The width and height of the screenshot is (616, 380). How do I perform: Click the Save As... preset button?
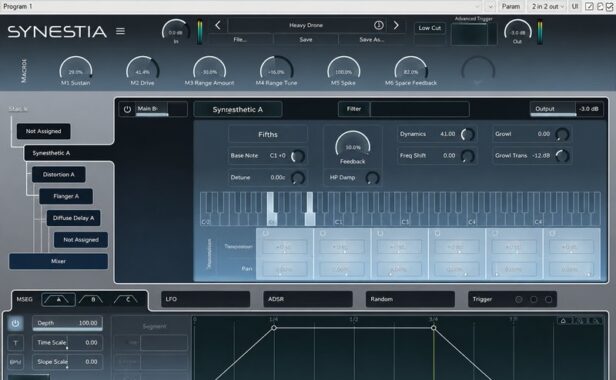(371, 40)
